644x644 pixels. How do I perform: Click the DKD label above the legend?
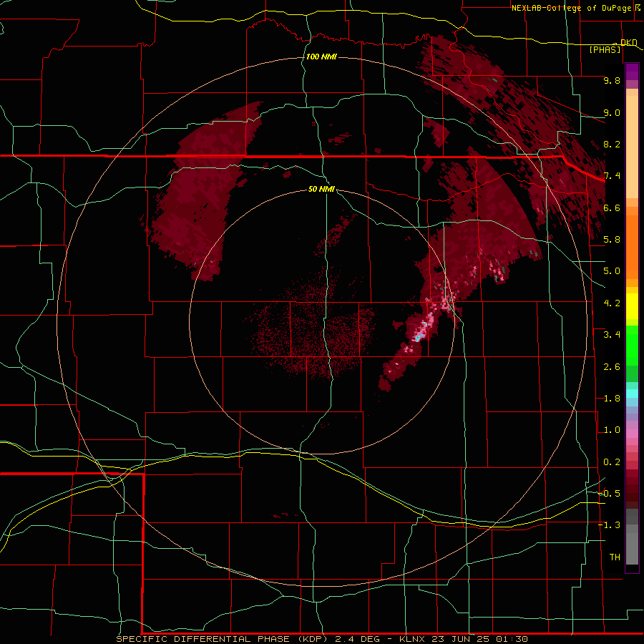point(629,42)
